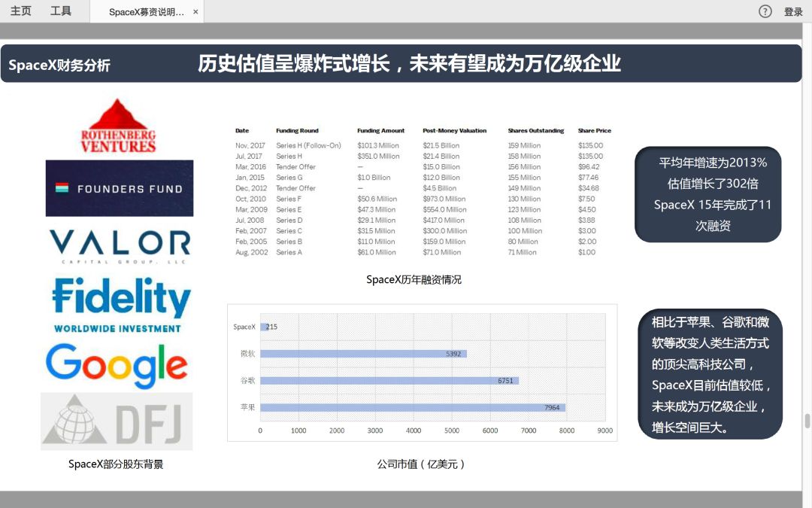Click the '$96.42' share price cell

click(589, 167)
